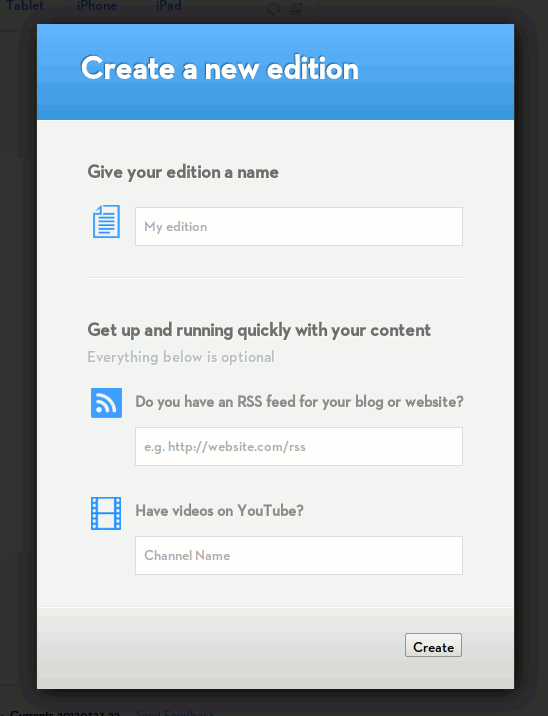The width and height of the screenshot is (548, 716).
Task: Focus the My edition name field
Action: click(299, 226)
